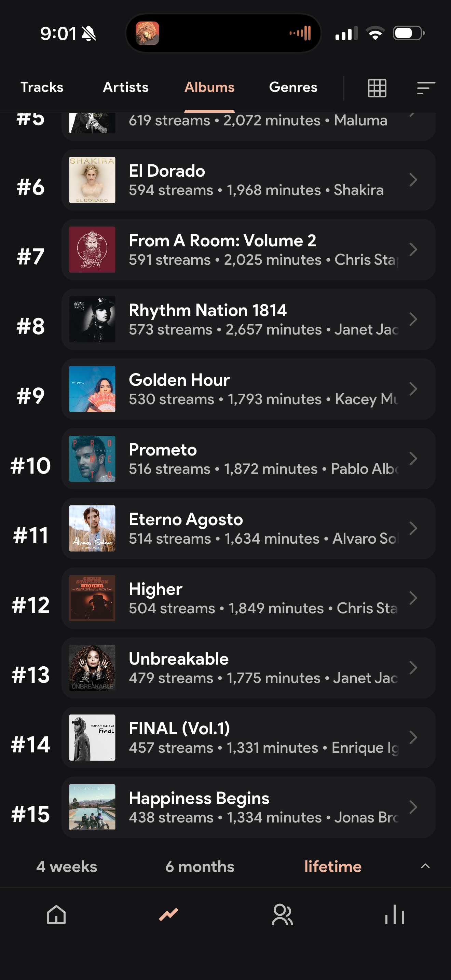This screenshot has height=980, width=451.
Task: Tap the now-playing album art in Dynamic Island
Action: pyautogui.click(x=148, y=33)
